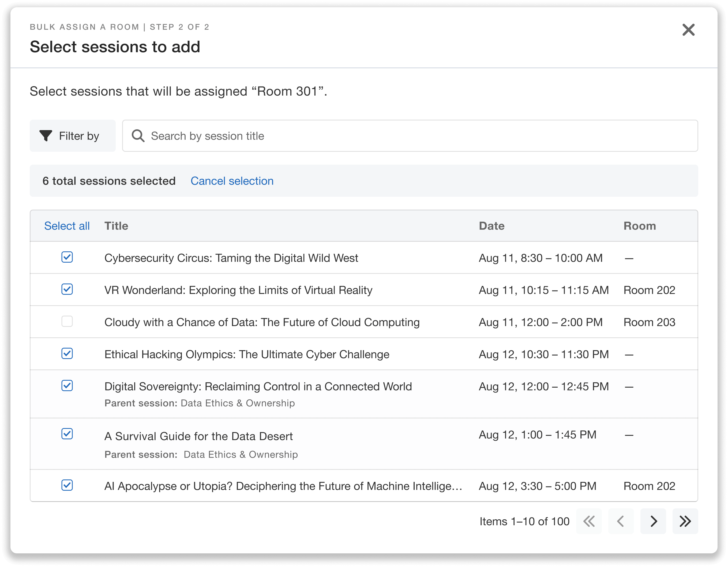This screenshot has height=567, width=728.
Task: Go to the next page of sessions
Action: (653, 521)
